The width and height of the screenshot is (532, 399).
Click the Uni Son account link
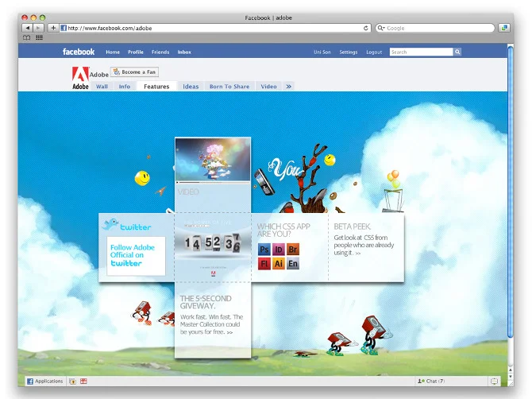coord(322,52)
